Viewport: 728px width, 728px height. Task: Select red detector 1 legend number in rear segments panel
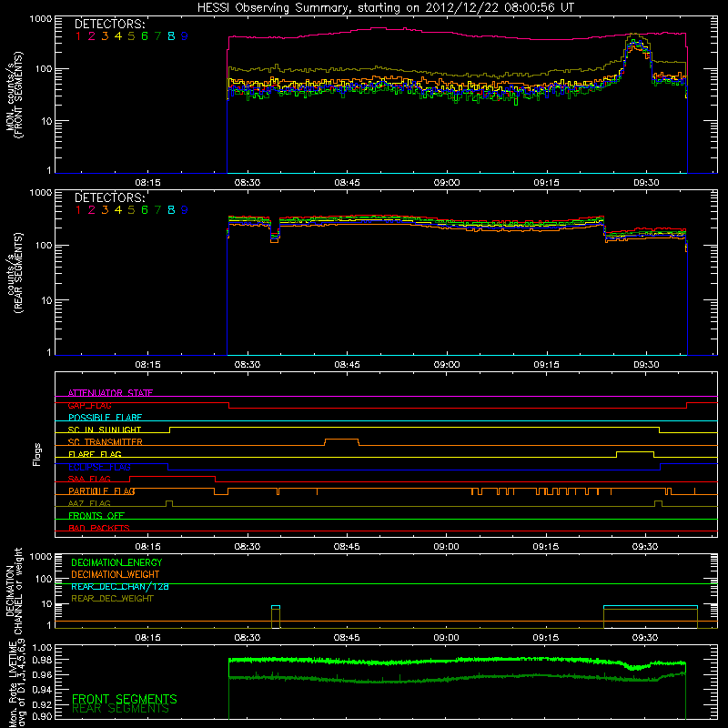pos(78,210)
